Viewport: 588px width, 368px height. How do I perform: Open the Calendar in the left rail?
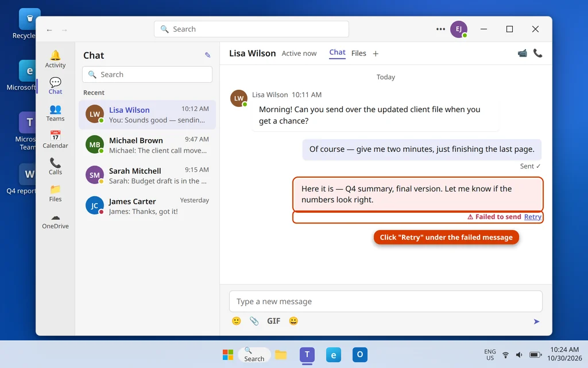[55, 140]
